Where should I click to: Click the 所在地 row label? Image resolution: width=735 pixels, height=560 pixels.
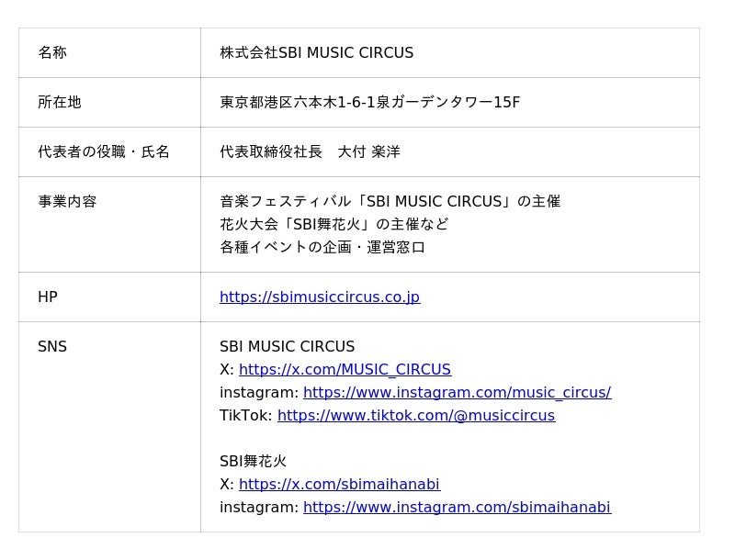pos(59,103)
